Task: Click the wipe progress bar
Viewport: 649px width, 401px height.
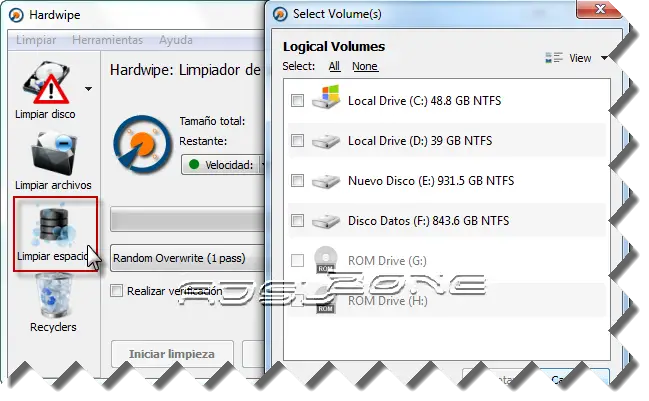Action: pyautogui.click(x=187, y=219)
